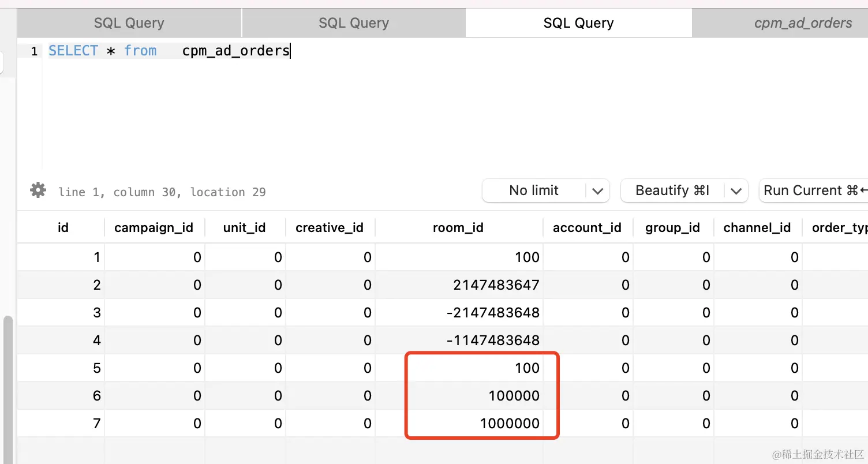Select room_id cell with value -1147483648
868x464 pixels.
[459, 340]
